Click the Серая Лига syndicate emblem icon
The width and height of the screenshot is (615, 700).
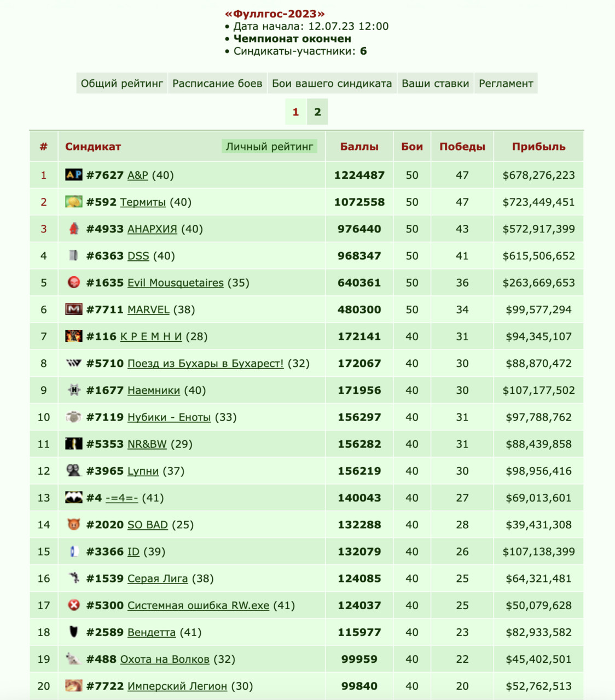(x=74, y=578)
